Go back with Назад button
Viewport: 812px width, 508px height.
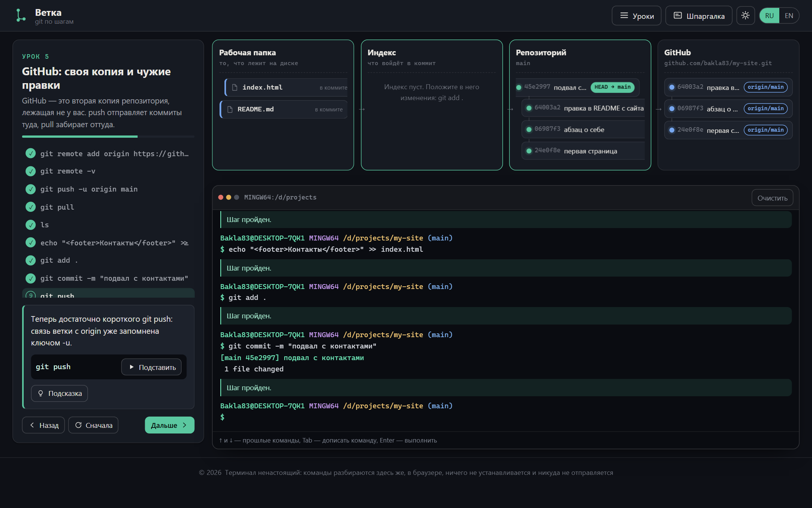click(43, 425)
